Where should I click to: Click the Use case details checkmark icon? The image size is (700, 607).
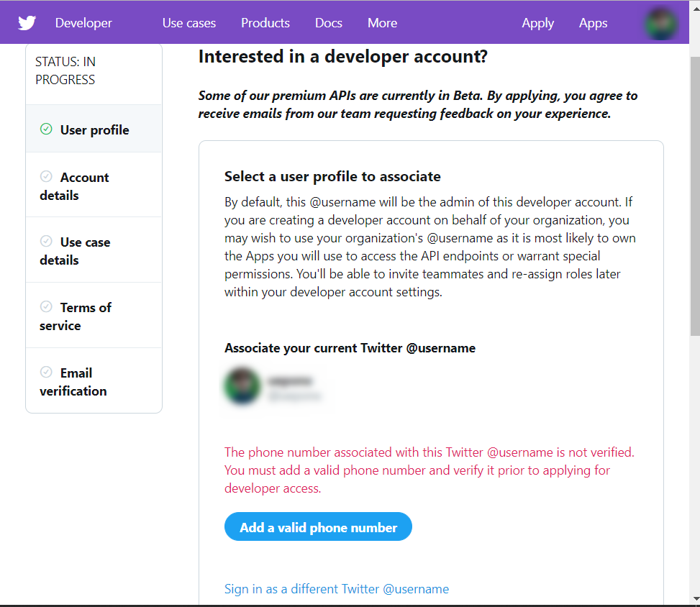46,241
